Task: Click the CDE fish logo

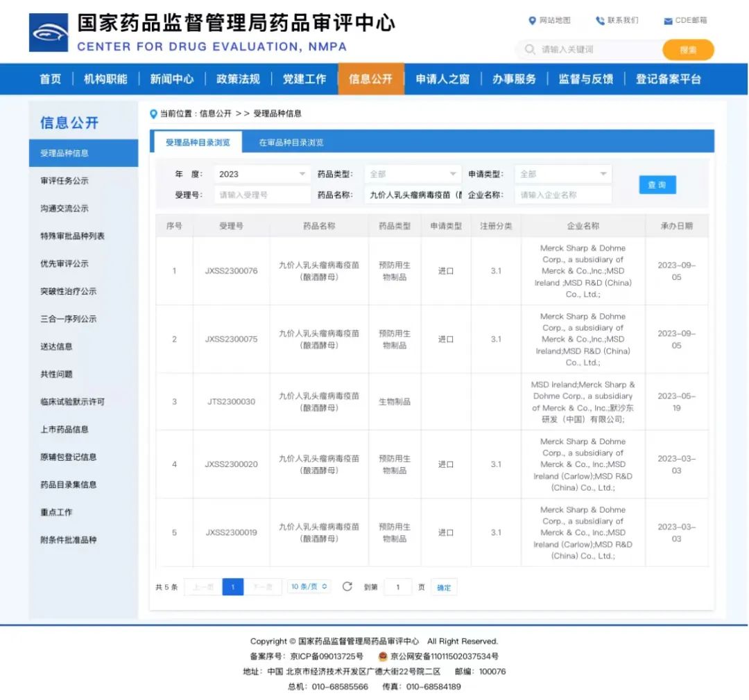Action: pyautogui.click(x=49, y=33)
